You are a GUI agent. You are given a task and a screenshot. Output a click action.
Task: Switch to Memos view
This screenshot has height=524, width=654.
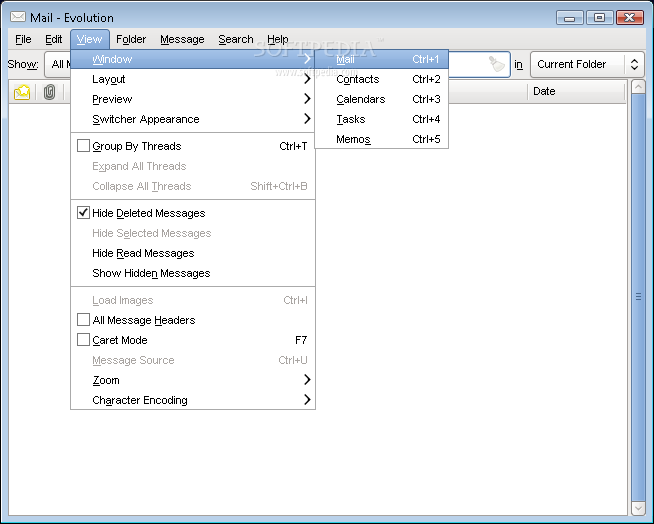pos(382,139)
